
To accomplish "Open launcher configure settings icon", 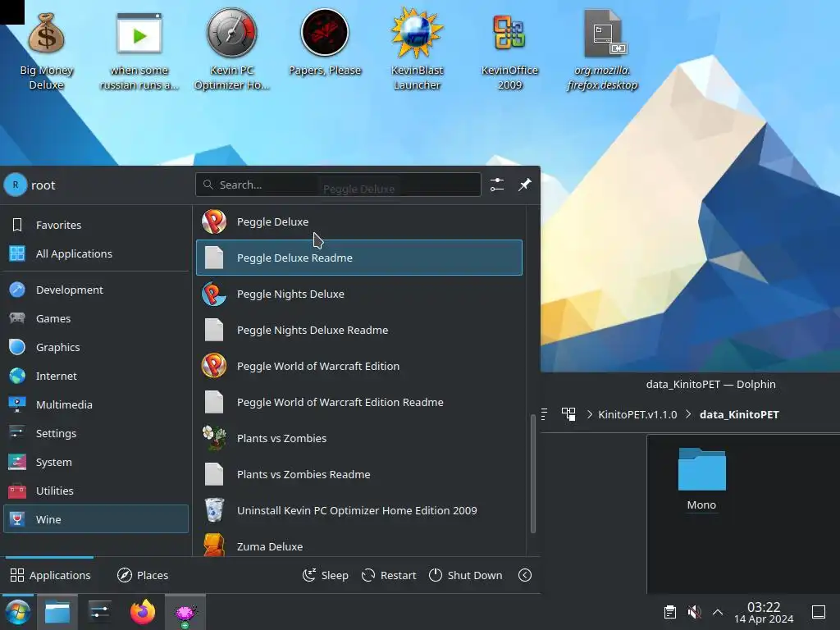I will [x=497, y=185].
